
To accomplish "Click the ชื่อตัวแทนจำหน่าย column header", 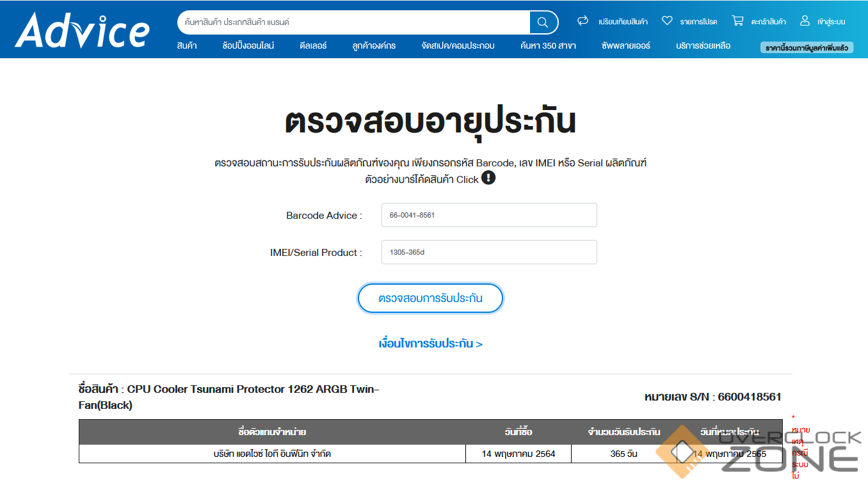I will click(272, 432).
